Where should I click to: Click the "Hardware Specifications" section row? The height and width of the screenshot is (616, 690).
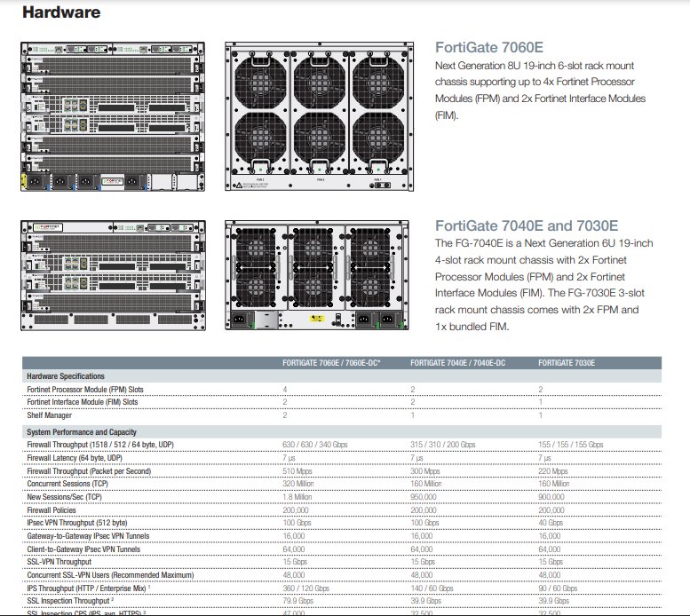342,376
